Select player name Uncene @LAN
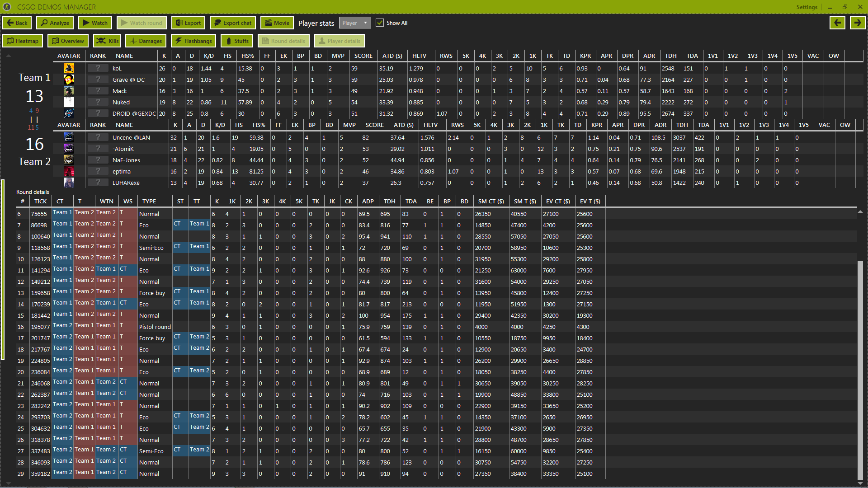Screen dimensions: 868x488 (131, 138)
